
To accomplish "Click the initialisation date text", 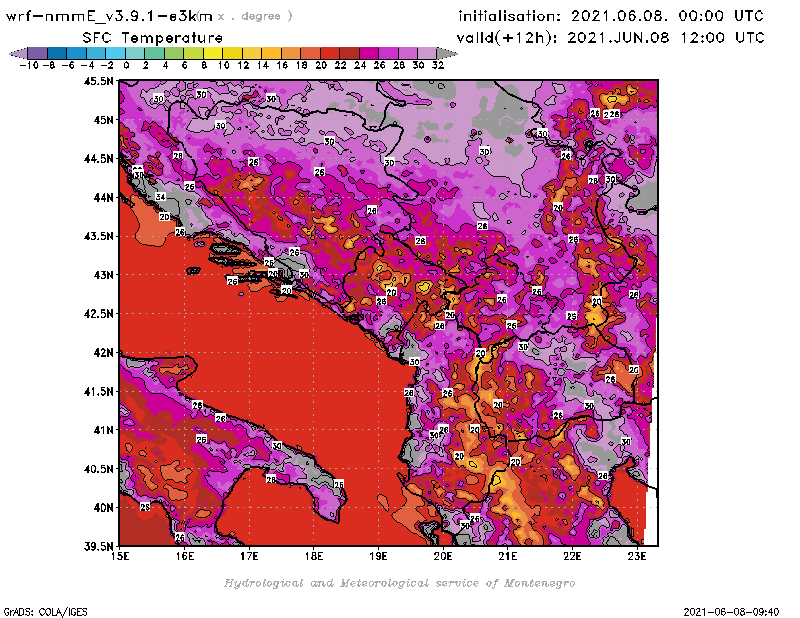I will [x=611, y=16].
